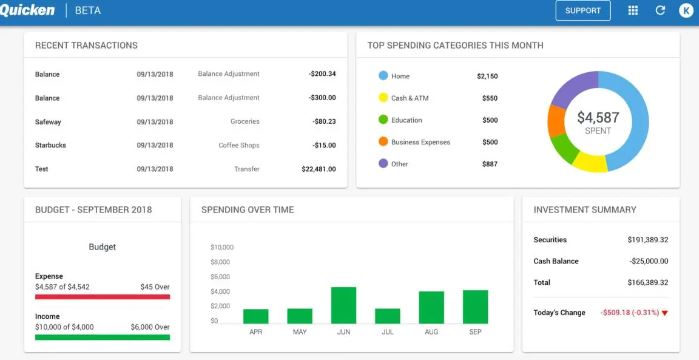Open the INVESTMENT SUMMARY heading
699x360 pixels.
[x=585, y=210]
